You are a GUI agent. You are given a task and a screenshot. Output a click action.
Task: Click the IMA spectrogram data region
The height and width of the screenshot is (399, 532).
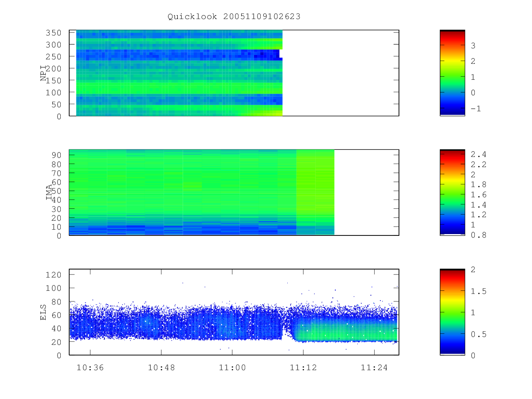click(202, 192)
